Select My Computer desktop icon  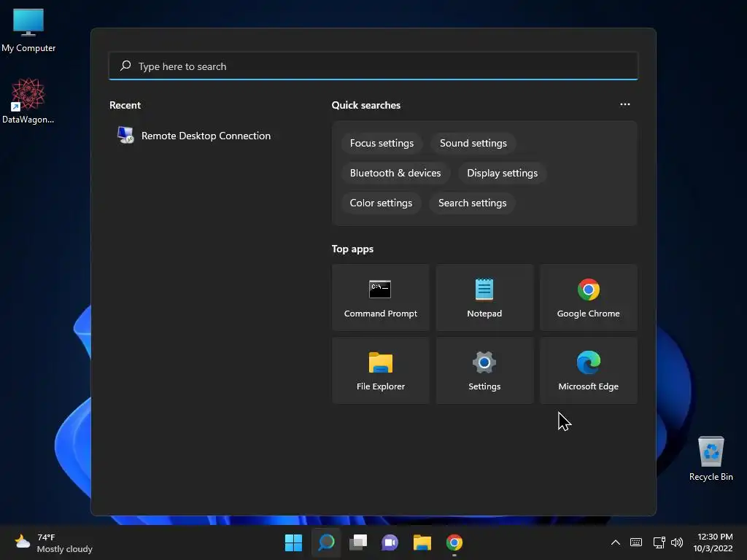click(28, 31)
